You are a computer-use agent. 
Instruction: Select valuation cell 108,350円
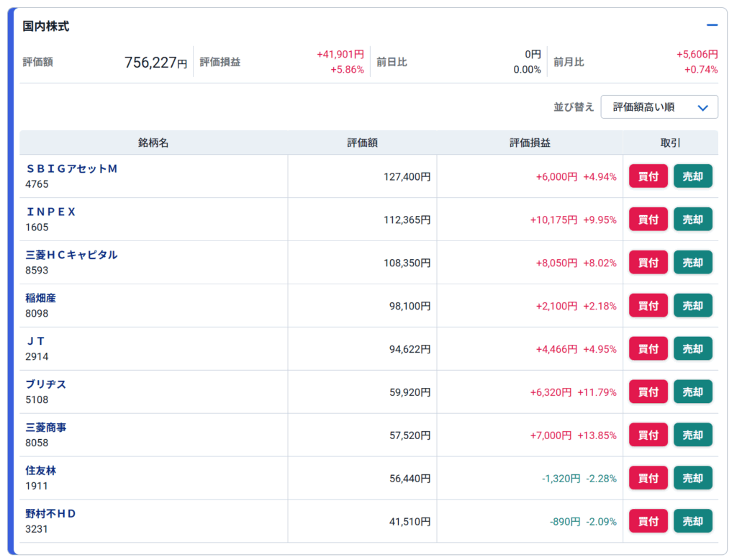407,263
